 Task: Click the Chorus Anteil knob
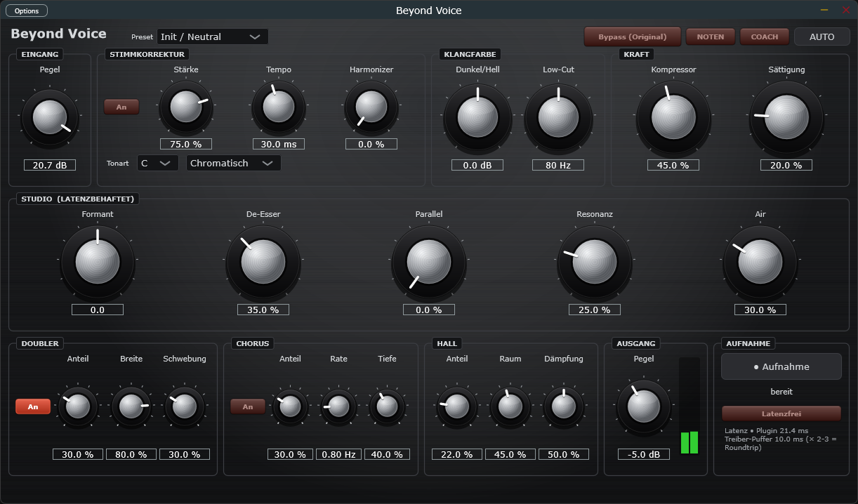point(290,406)
